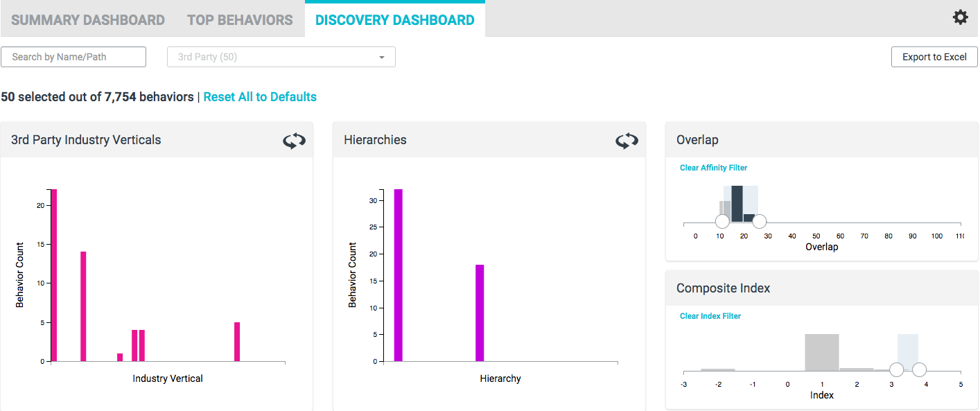The image size is (980, 411).
Task: Click refresh icon on 3rd Party Industry Verticals
Action: [294, 141]
